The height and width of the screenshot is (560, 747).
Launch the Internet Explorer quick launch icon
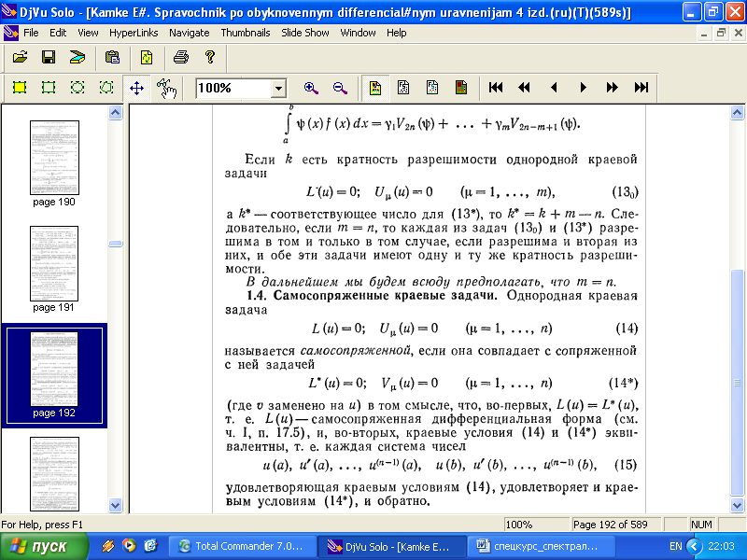coord(150,546)
